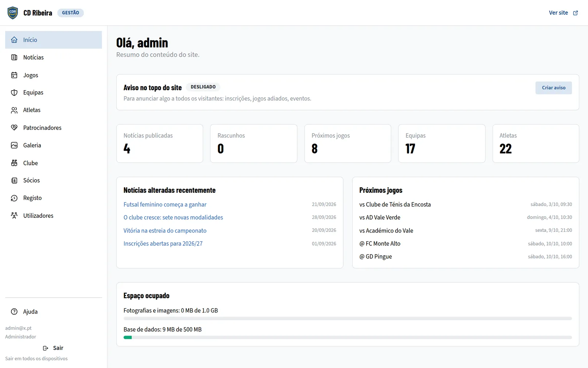Screen dimensions: 588x368
Task: Click match row @ FC Monte Alto
Action: click(x=466, y=244)
